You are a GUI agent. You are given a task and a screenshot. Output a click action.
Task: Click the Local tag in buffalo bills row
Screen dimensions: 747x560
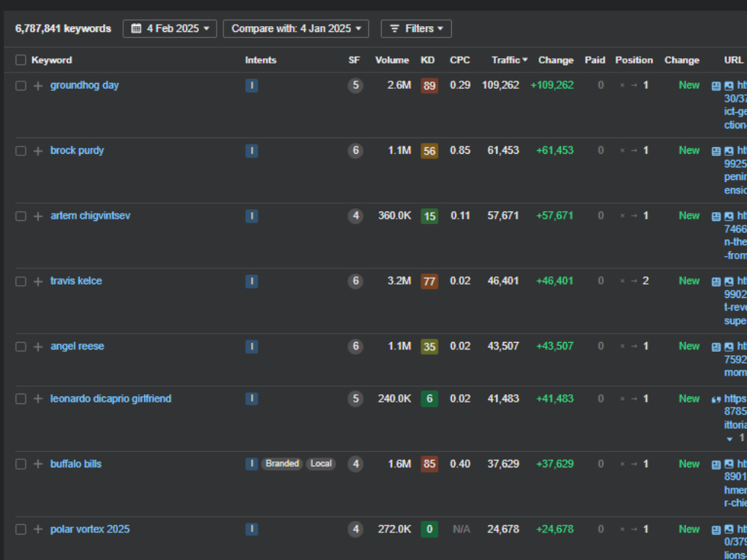(x=320, y=464)
